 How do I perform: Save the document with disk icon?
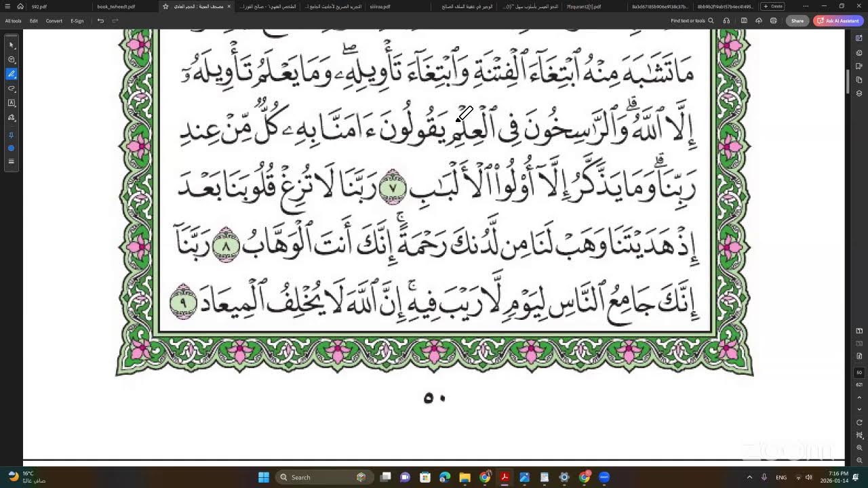click(x=744, y=21)
